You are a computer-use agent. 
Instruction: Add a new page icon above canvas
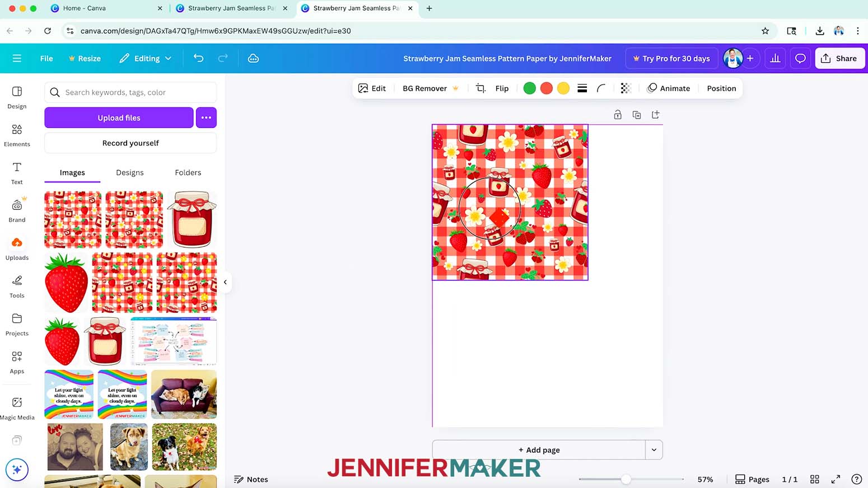pyautogui.click(x=655, y=115)
